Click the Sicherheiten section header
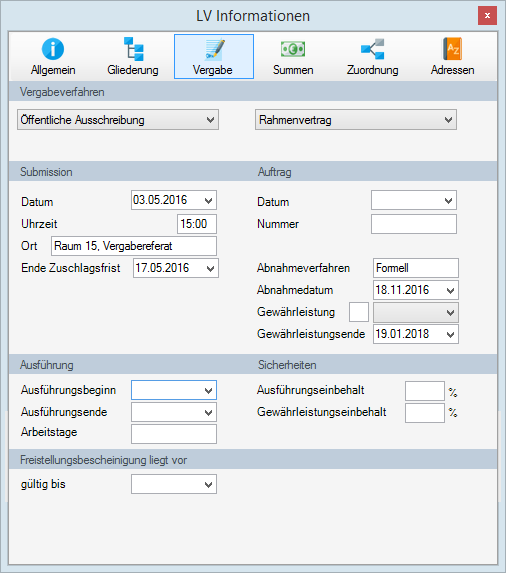This screenshot has height=573, width=506. (x=287, y=365)
